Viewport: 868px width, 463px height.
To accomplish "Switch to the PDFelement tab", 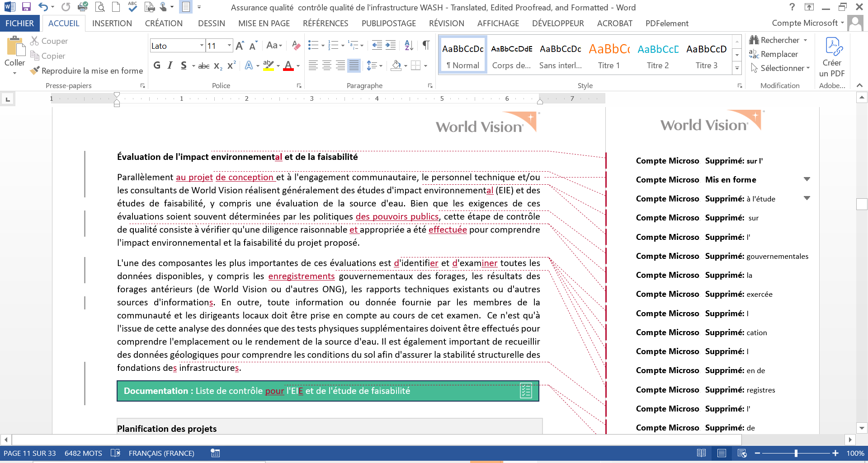I will [667, 23].
